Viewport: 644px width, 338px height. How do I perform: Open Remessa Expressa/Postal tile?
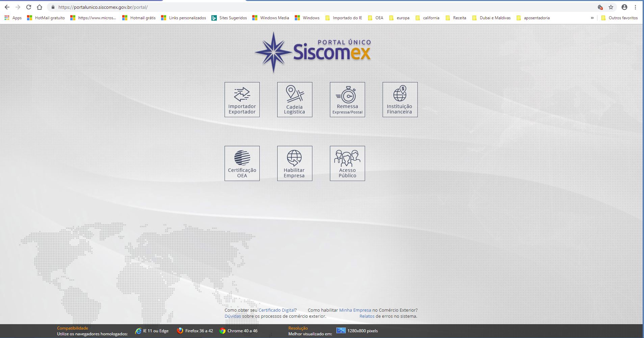click(347, 100)
